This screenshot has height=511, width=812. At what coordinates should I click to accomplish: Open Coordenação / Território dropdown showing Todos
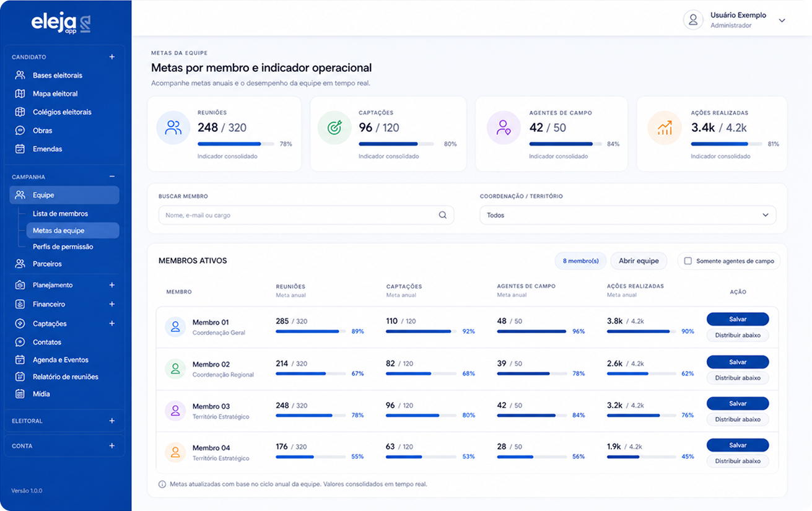pyautogui.click(x=627, y=215)
